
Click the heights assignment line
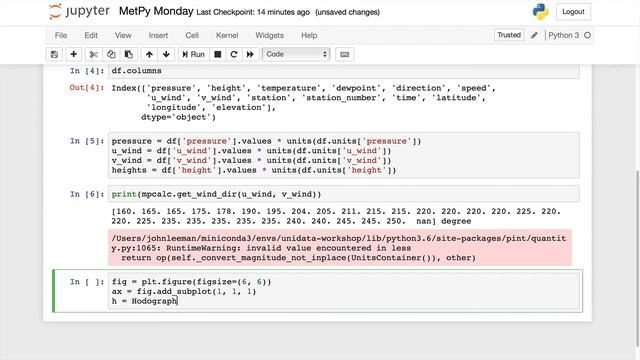point(254,170)
